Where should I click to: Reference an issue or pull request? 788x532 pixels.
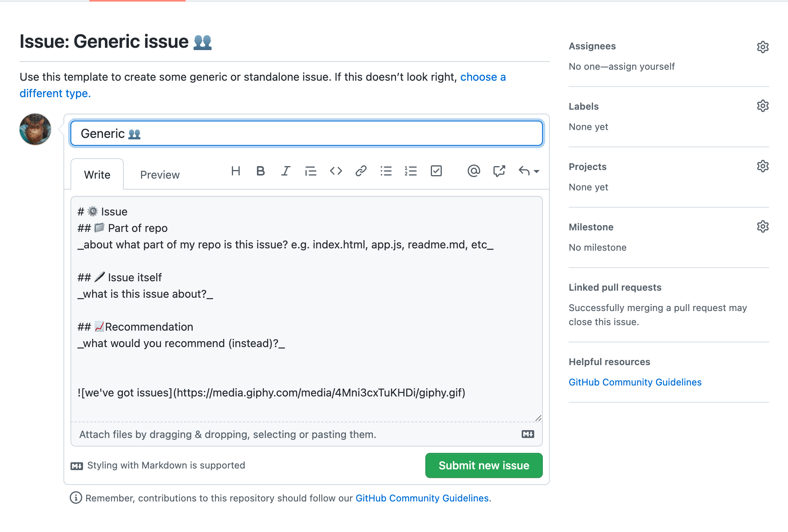[499, 171]
